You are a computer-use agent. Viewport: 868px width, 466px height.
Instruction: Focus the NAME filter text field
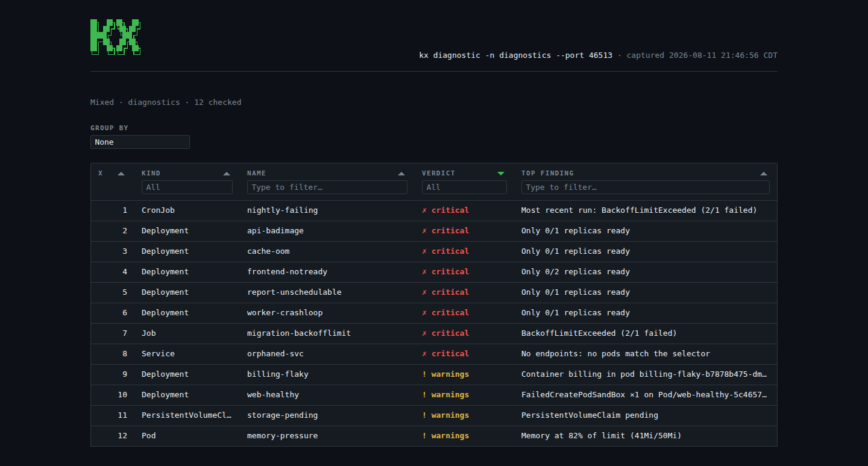pyautogui.click(x=327, y=187)
